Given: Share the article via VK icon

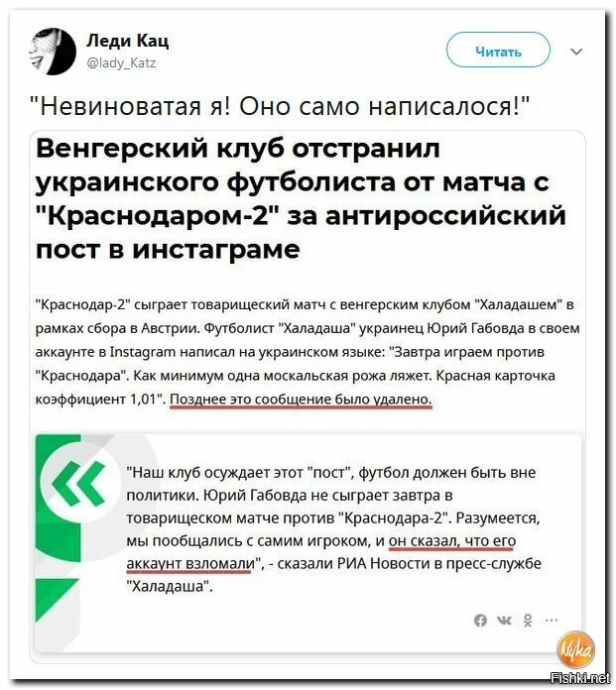Looking at the screenshot, I should pos(504,620).
